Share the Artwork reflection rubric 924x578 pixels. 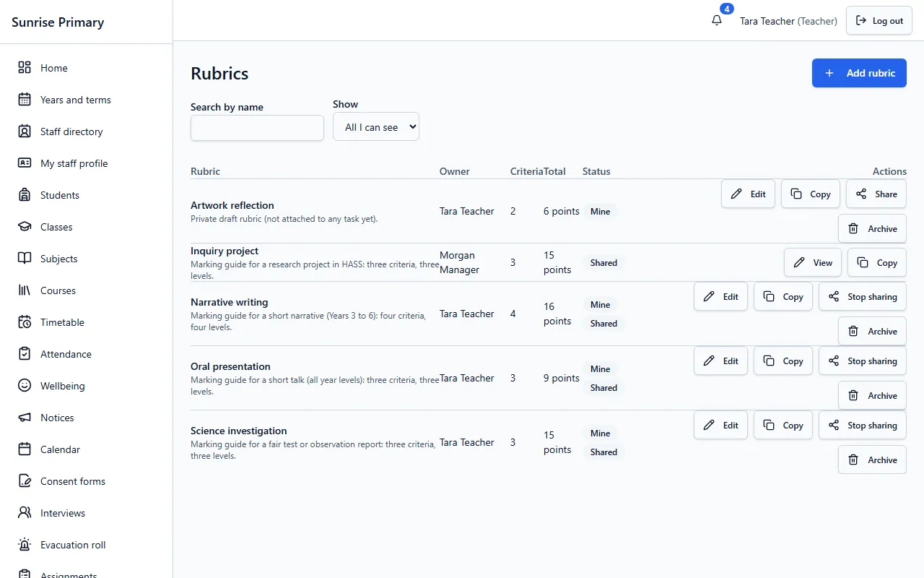click(x=876, y=194)
